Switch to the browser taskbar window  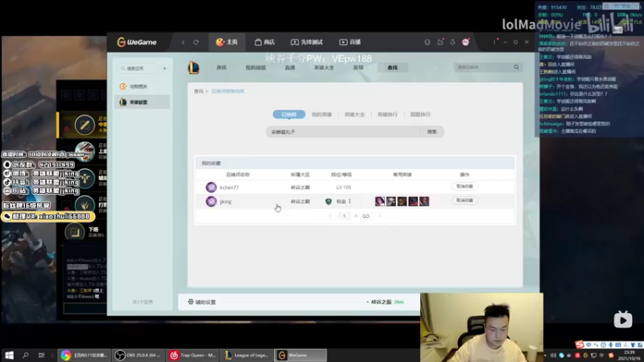(x=84, y=355)
